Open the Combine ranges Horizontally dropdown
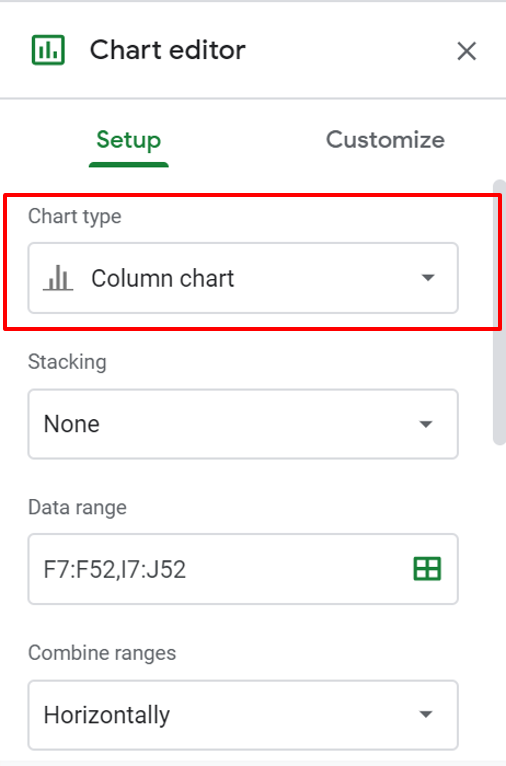The width and height of the screenshot is (506, 766). click(243, 715)
